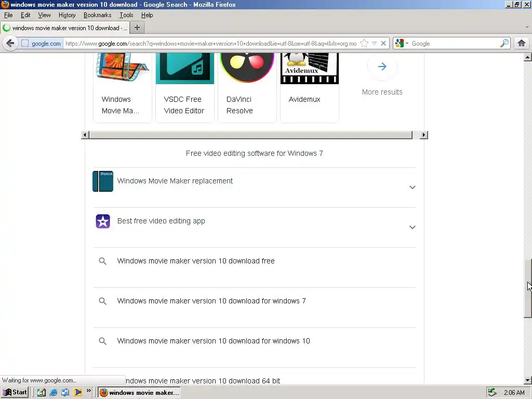
Task: Open the Bookmarks menu
Action: click(x=97, y=15)
